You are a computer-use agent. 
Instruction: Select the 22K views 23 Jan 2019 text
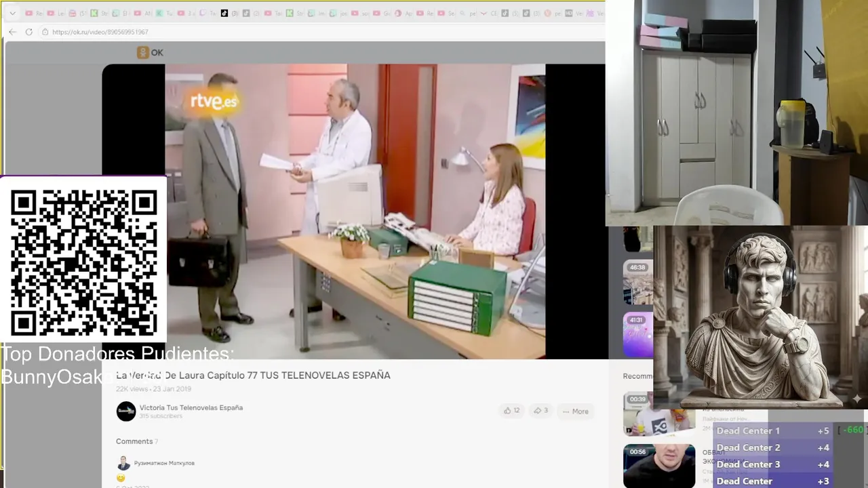tap(153, 389)
